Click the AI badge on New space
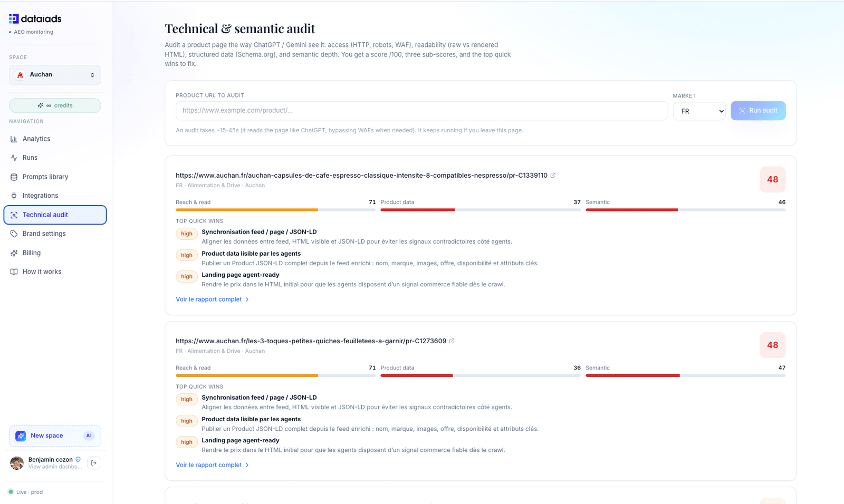The height and width of the screenshot is (504, 844). 89,436
